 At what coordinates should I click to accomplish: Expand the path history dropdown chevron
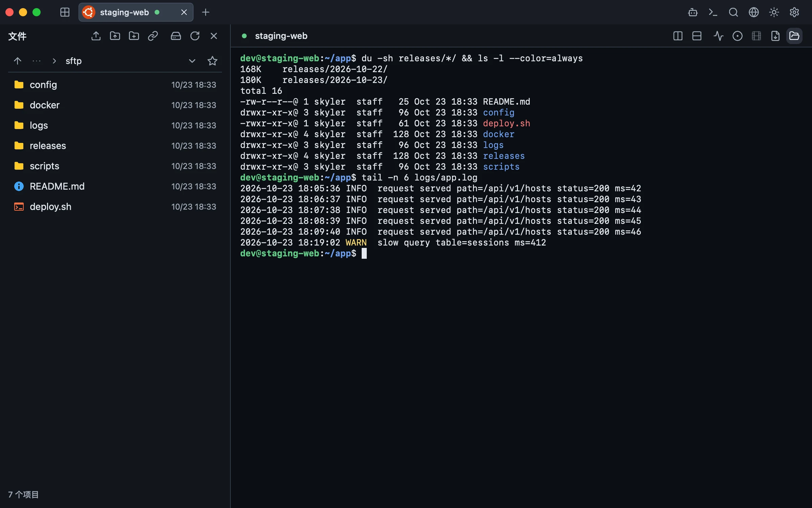(x=192, y=61)
